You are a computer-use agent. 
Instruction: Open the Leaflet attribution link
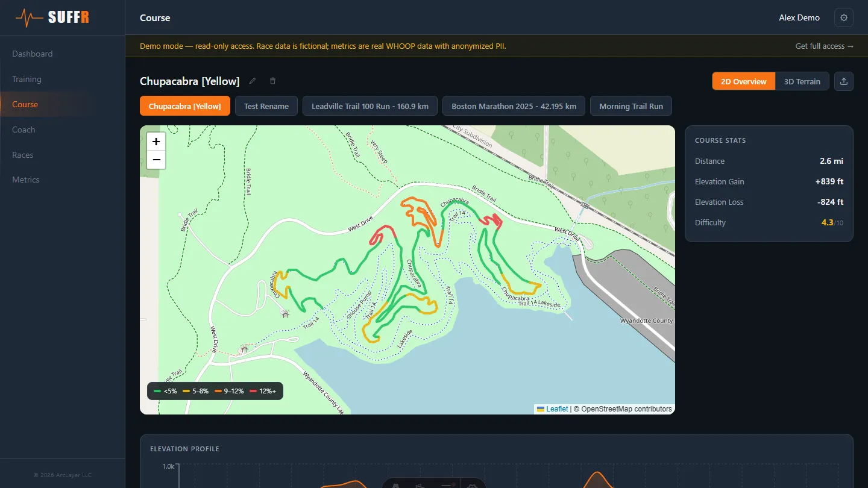(552, 408)
